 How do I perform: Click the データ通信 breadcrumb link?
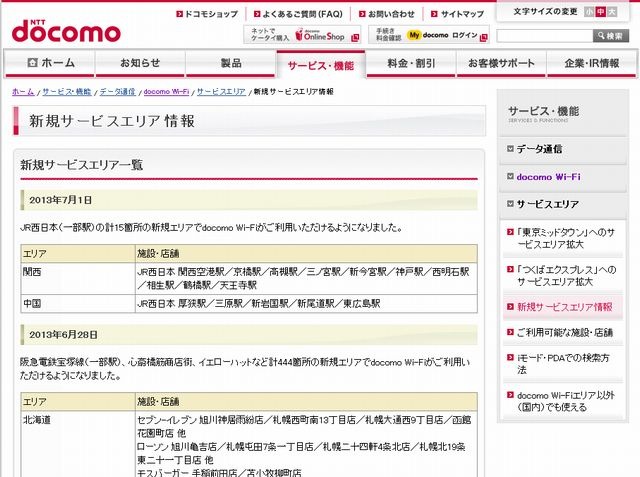click(118, 92)
